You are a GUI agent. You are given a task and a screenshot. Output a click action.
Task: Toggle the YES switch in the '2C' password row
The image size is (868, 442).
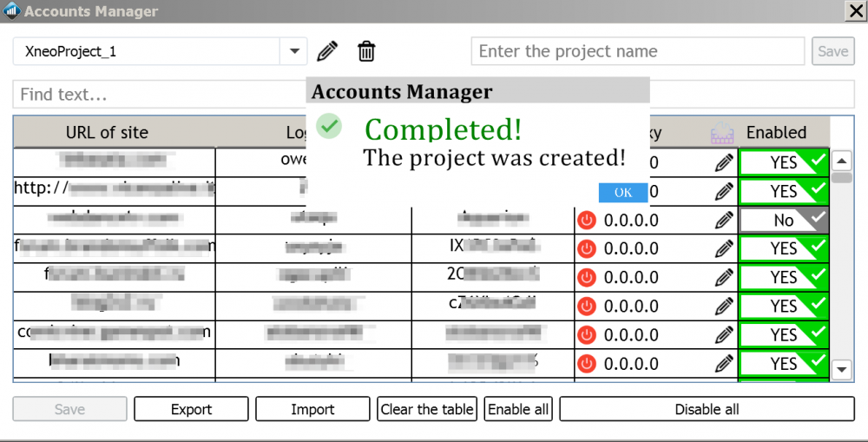point(784,278)
